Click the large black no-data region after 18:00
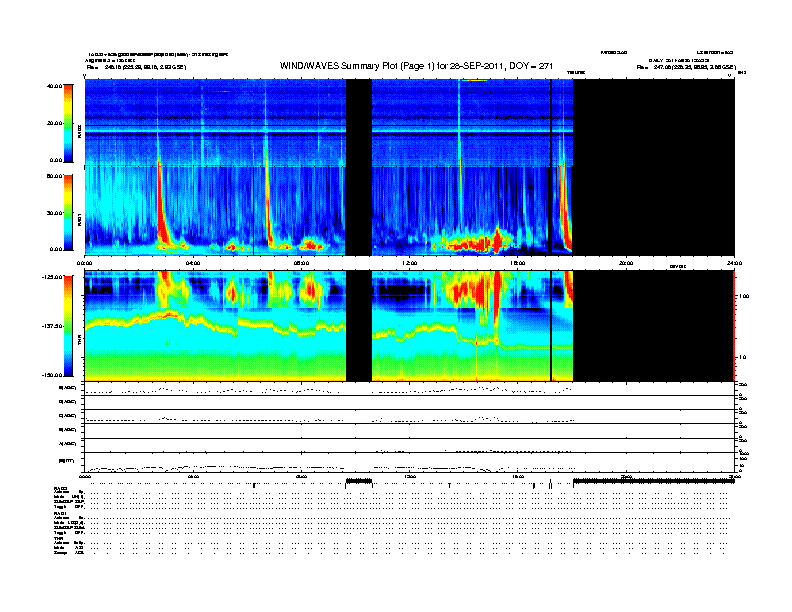Image resolution: width=792 pixels, height=612 pixels. pyautogui.click(x=654, y=167)
